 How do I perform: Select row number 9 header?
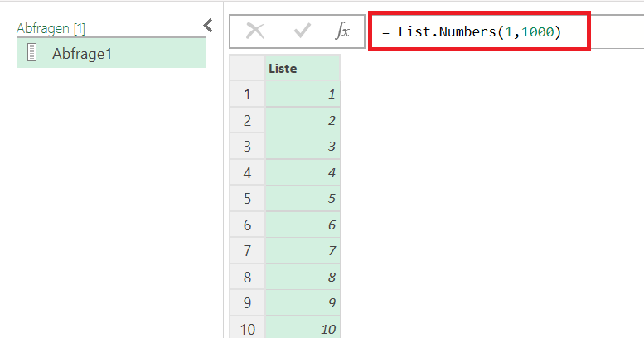247,302
